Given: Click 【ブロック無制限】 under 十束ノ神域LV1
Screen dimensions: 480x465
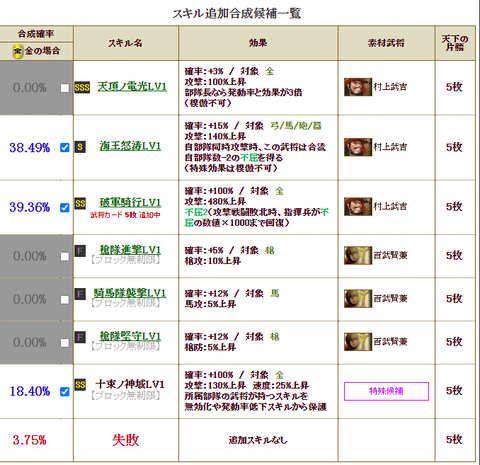Looking at the screenshot, I should point(125,396).
